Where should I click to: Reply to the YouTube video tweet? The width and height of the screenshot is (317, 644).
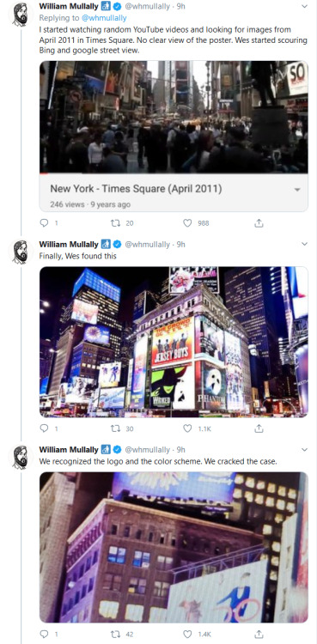[44, 223]
